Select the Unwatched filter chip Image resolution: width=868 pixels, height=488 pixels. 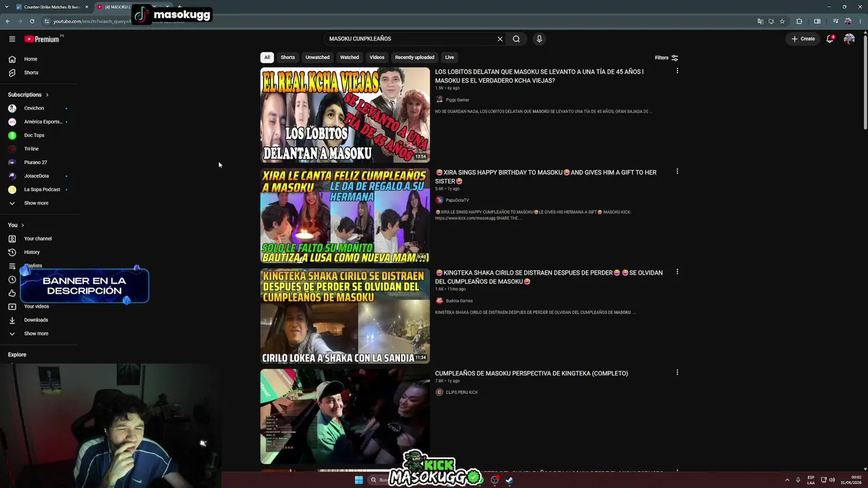click(317, 58)
